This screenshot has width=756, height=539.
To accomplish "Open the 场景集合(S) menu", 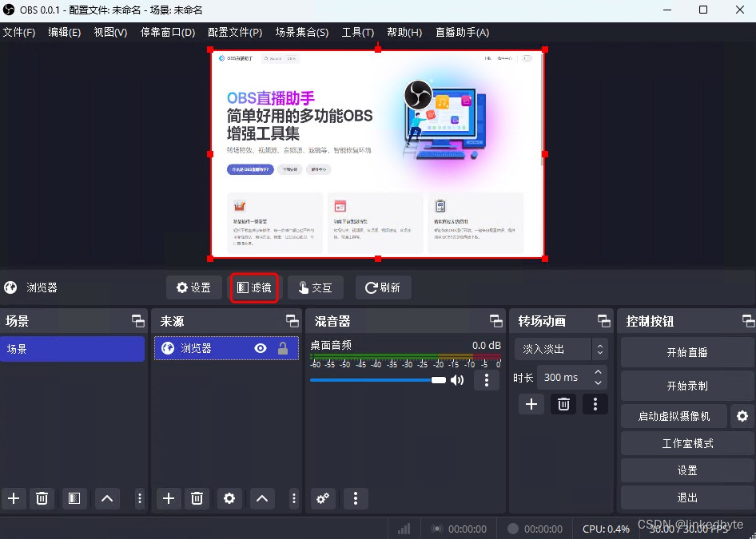I will [x=302, y=32].
